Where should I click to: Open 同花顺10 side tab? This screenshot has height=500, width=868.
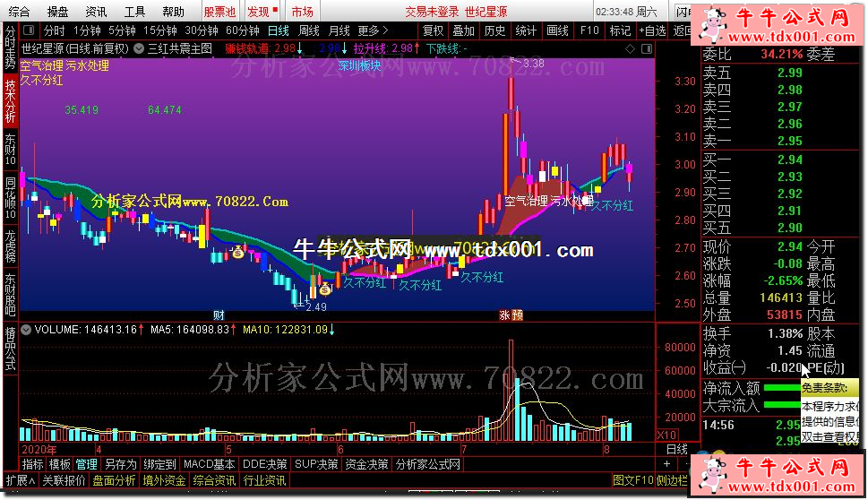pos(11,197)
